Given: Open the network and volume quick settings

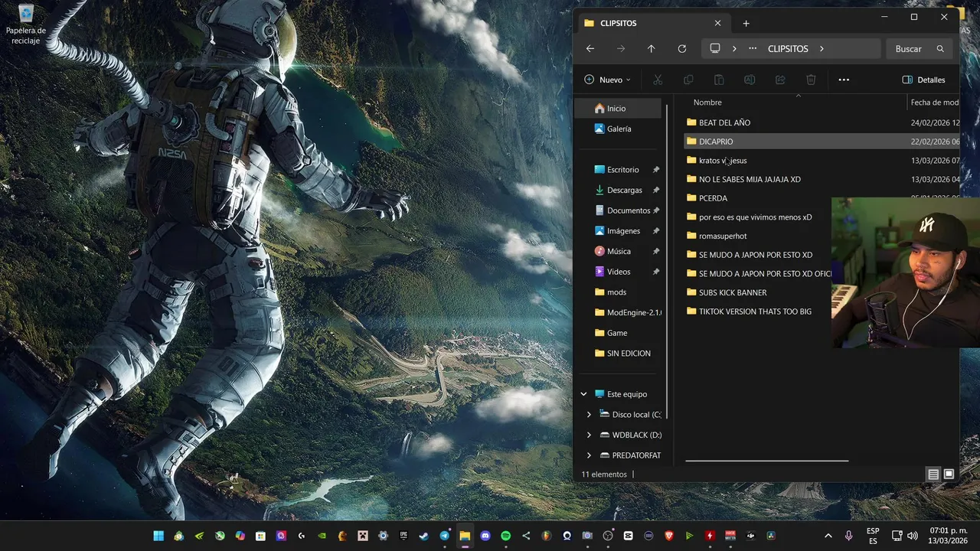Looking at the screenshot, I should pyautogui.click(x=905, y=536).
